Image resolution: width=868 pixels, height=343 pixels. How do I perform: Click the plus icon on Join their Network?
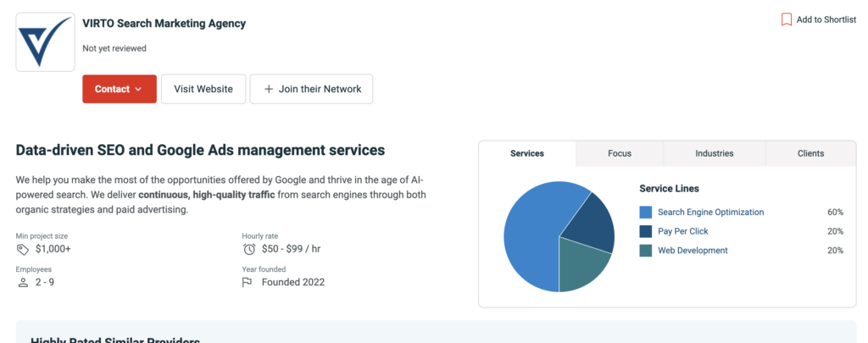(x=269, y=89)
